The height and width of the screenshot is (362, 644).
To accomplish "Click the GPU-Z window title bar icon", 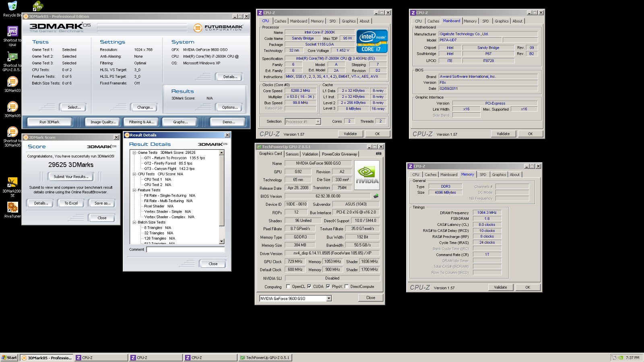I will coord(259,147).
